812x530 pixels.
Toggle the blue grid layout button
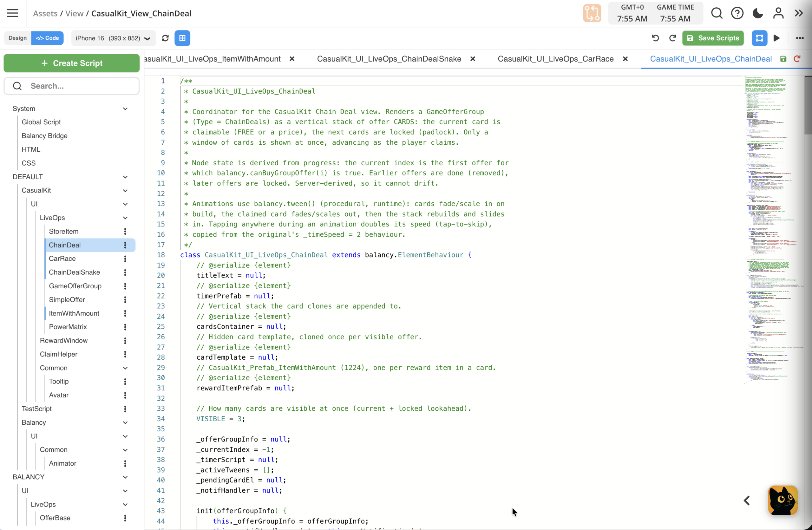click(x=182, y=38)
